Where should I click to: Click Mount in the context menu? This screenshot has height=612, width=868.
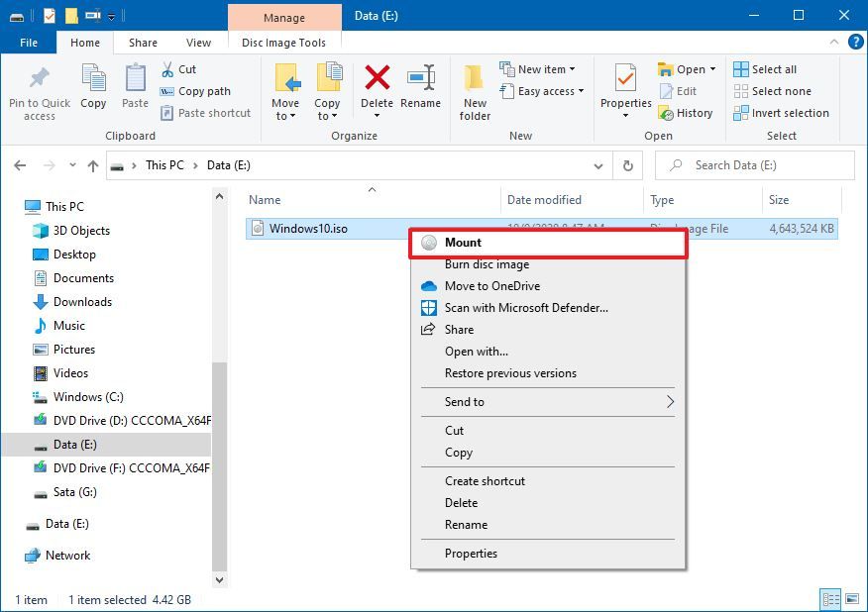click(x=466, y=242)
